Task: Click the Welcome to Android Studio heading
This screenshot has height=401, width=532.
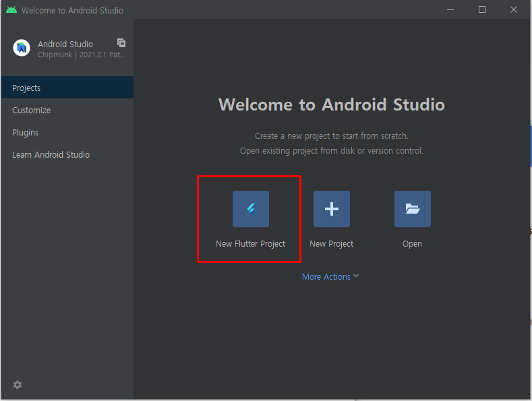Action: [x=332, y=104]
